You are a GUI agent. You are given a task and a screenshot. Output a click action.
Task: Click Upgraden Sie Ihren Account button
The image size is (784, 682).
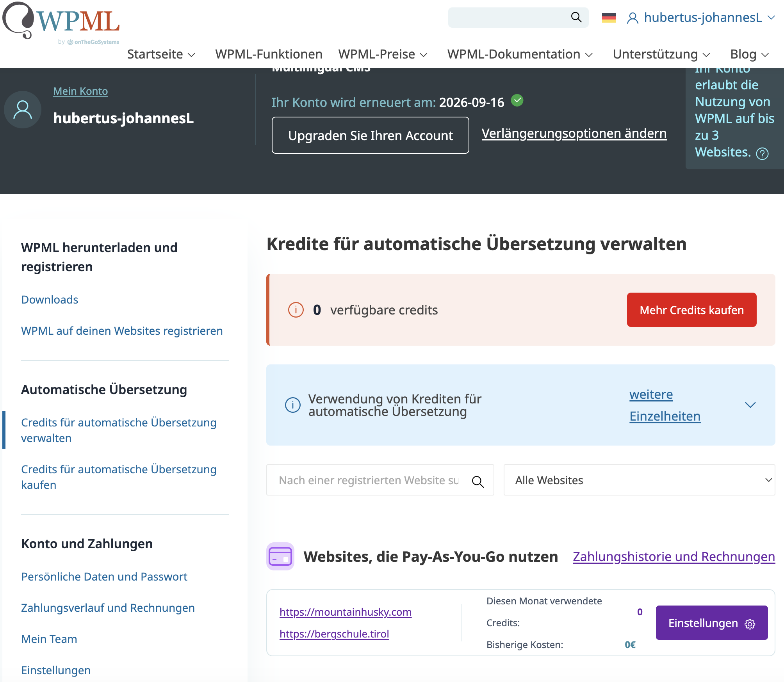click(x=370, y=135)
